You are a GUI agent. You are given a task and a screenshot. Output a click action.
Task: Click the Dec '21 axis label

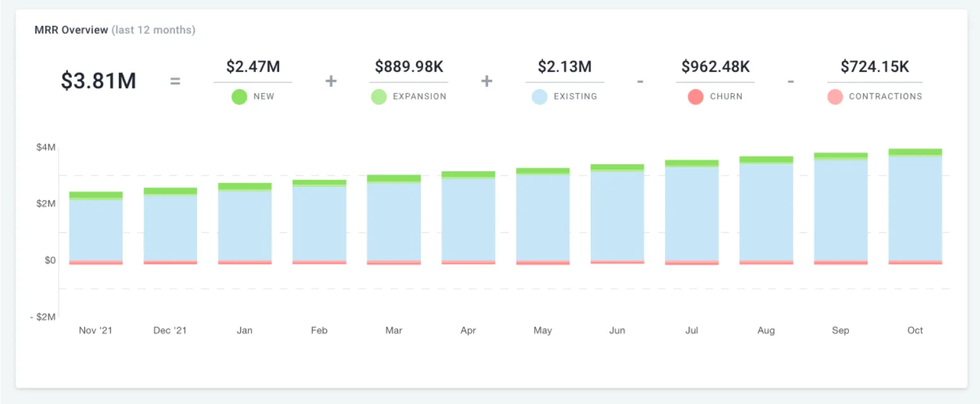170,330
